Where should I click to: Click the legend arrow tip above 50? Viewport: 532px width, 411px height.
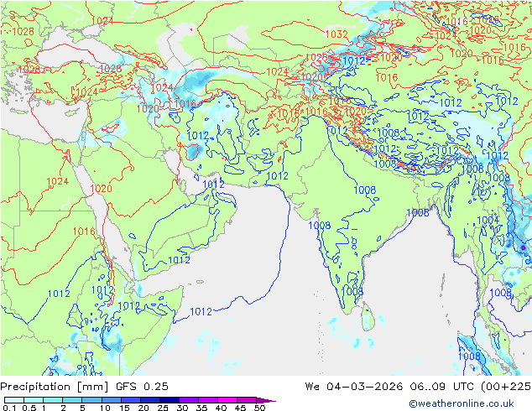pyautogui.click(x=266, y=400)
